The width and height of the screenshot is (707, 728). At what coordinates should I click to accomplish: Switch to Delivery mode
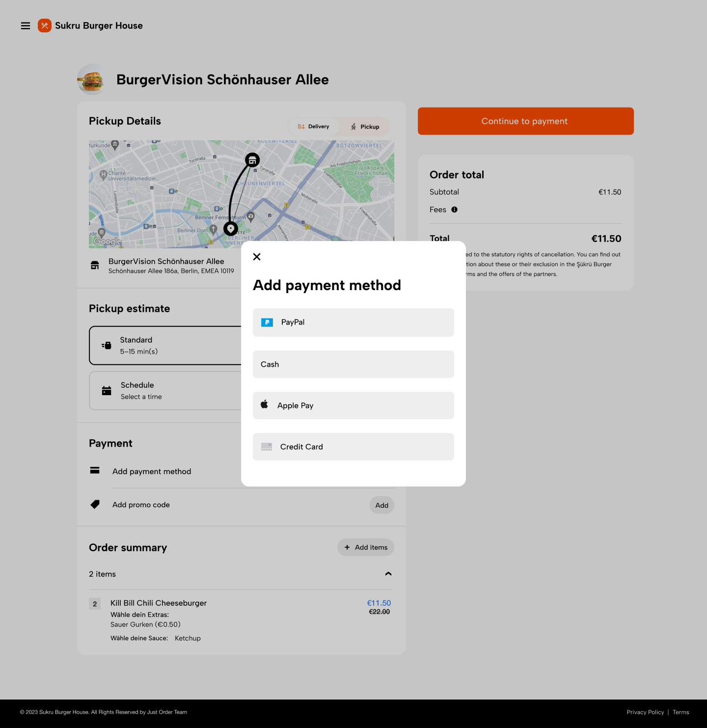314,127
